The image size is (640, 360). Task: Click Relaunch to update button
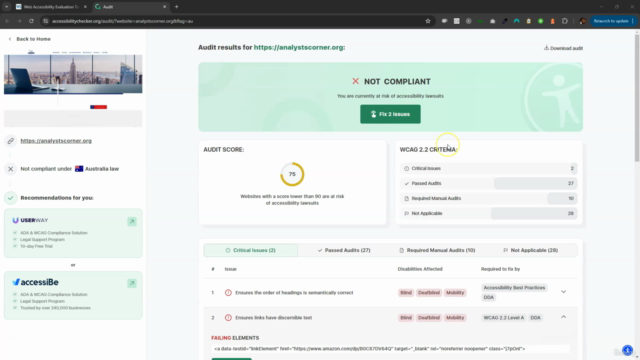[x=613, y=21]
